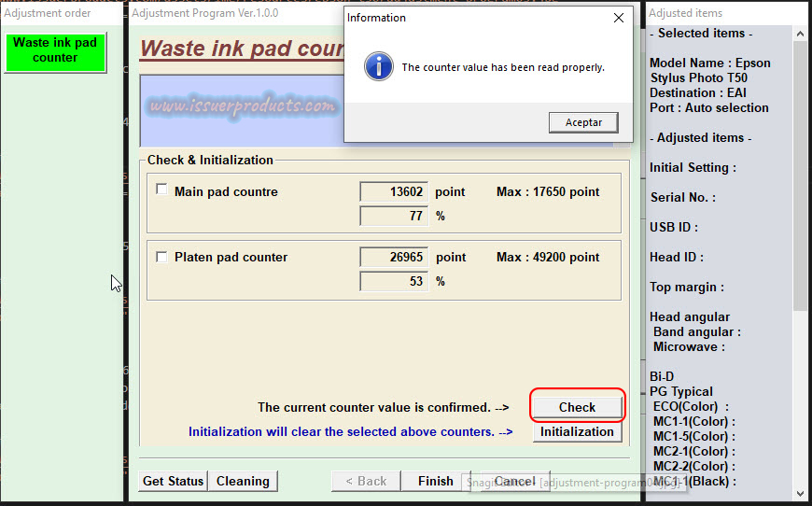Click 'Microwave :' in Adjusted items panel
Image resolution: width=812 pixels, height=506 pixels.
(x=689, y=347)
